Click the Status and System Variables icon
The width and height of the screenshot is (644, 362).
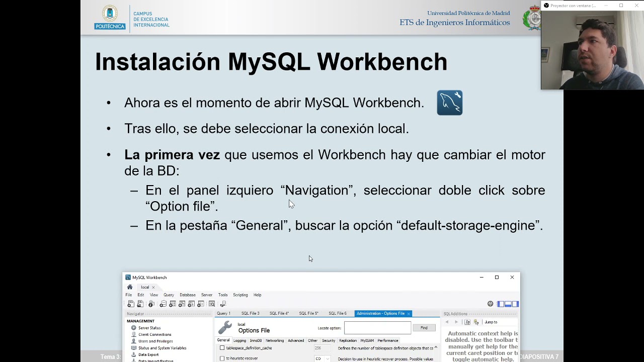click(x=134, y=348)
